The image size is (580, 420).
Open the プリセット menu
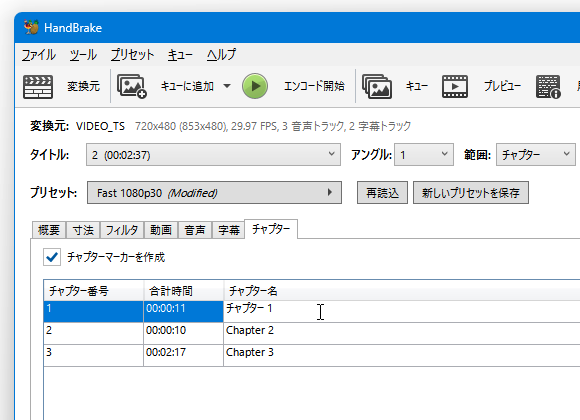[132, 55]
